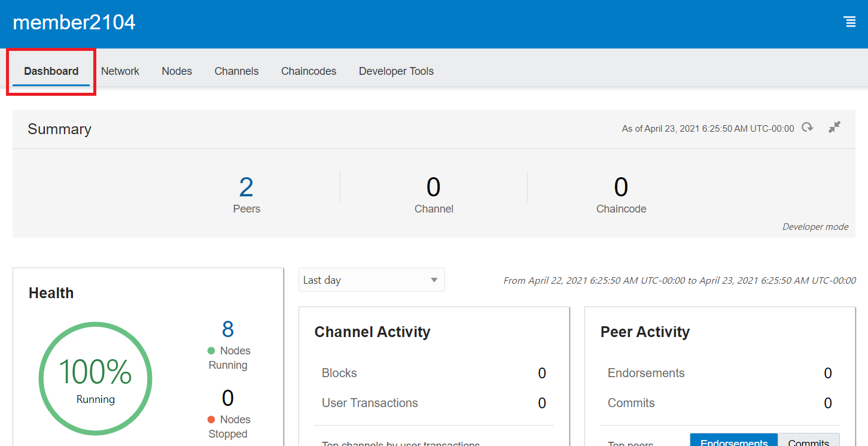Open the hamburger navigation menu
Image resolution: width=868 pixels, height=446 pixels.
coord(850,22)
